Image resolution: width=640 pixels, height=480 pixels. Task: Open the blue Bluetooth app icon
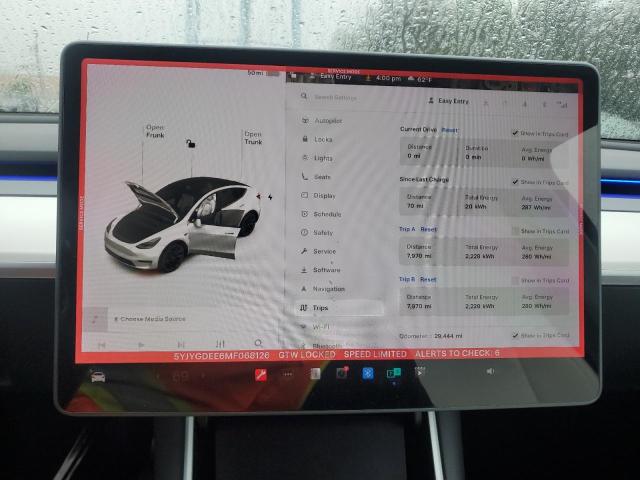pyautogui.click(x=368, y=374)
